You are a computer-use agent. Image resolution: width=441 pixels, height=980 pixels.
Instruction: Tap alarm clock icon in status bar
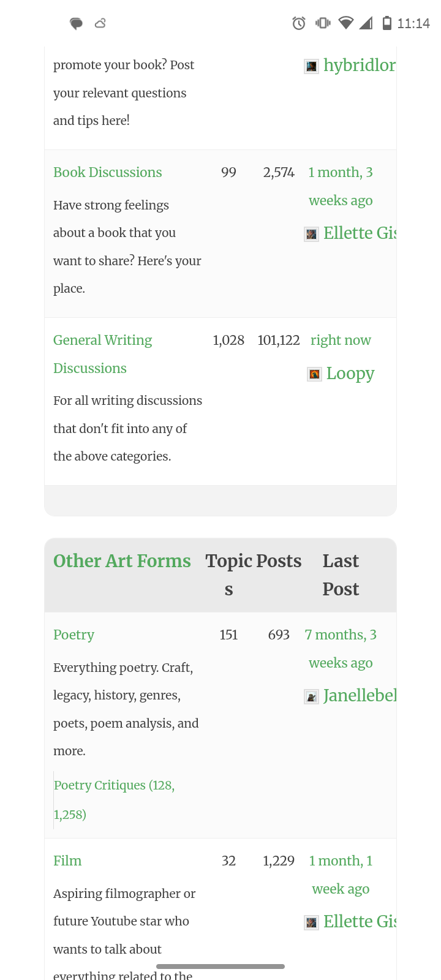[x=299, y=23]
